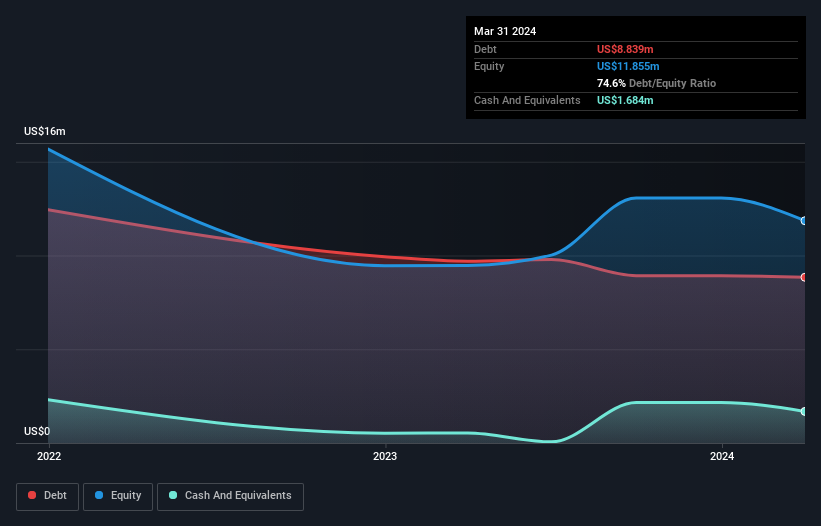The image size is (821, 526).
Task: Select the 2023 x-axis label
Action: click(385, 456)
